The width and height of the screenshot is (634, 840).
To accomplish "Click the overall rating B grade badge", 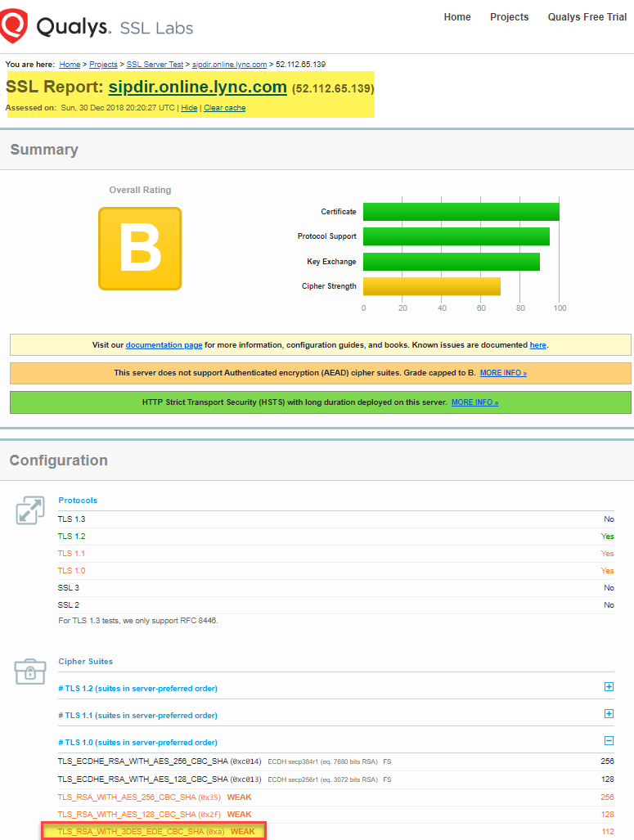I will [x=140, y=249].
